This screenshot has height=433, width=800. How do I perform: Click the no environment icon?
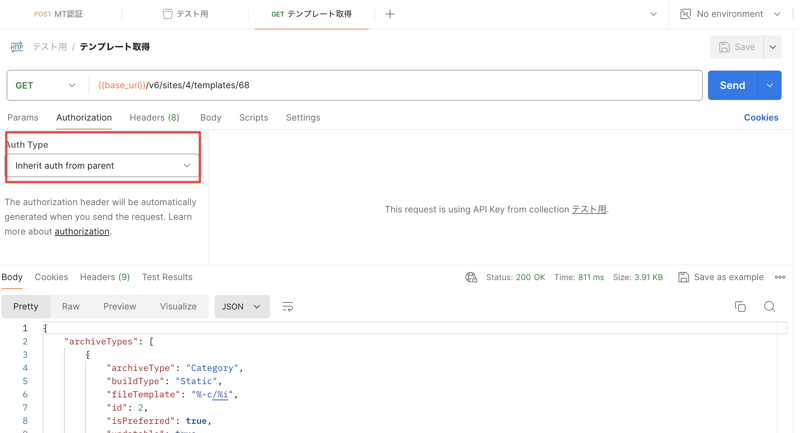click(686, 14)
